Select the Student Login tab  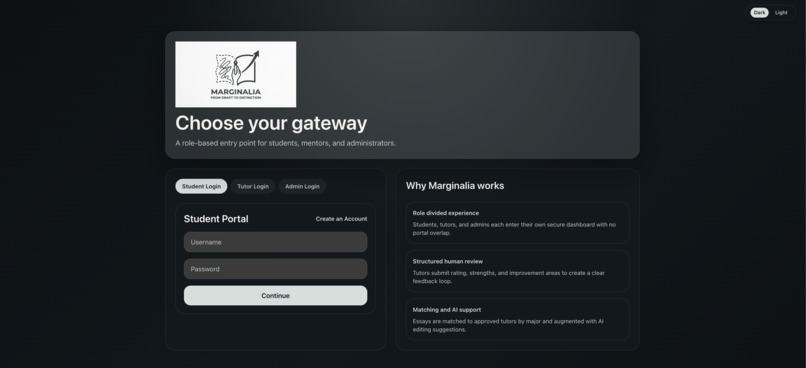(201, 187)
